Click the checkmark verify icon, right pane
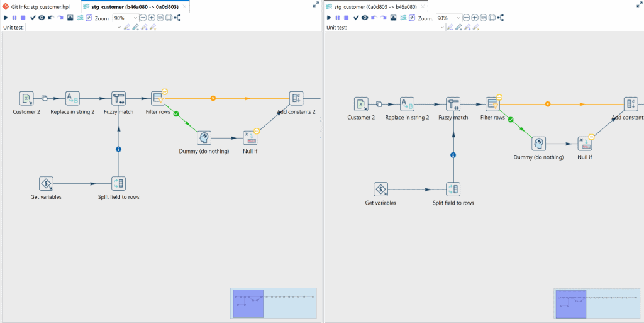 point(356,18)
